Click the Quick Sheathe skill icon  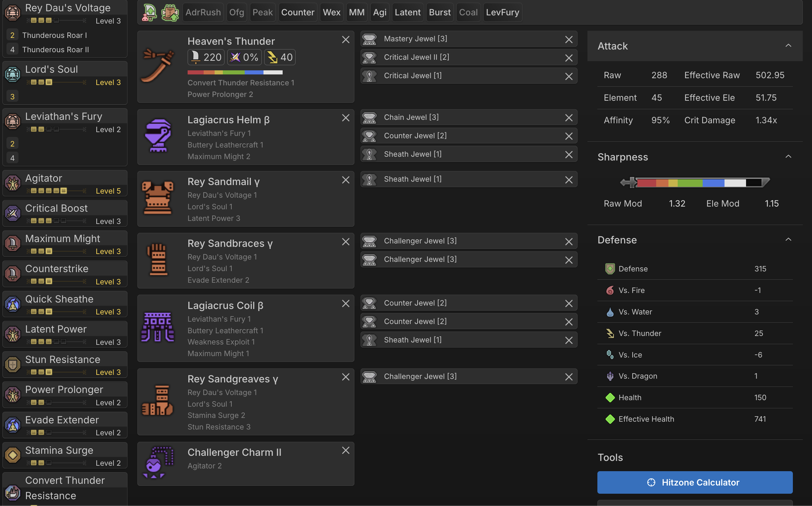(13, 304)
